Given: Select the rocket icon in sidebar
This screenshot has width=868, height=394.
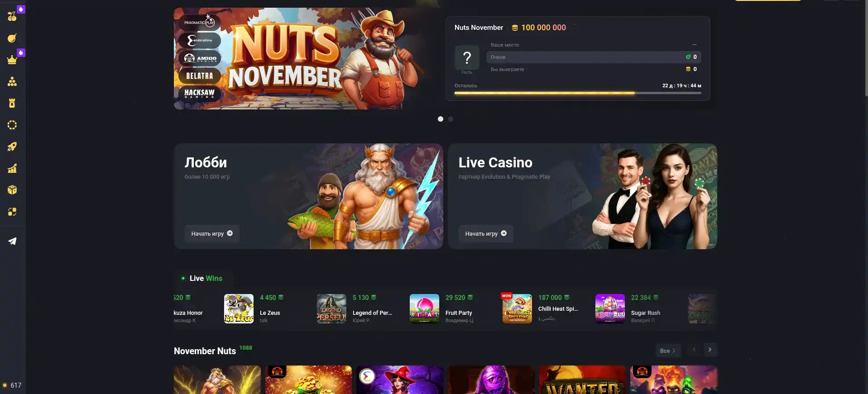Looking at the screenshot, I should point(12,147).
